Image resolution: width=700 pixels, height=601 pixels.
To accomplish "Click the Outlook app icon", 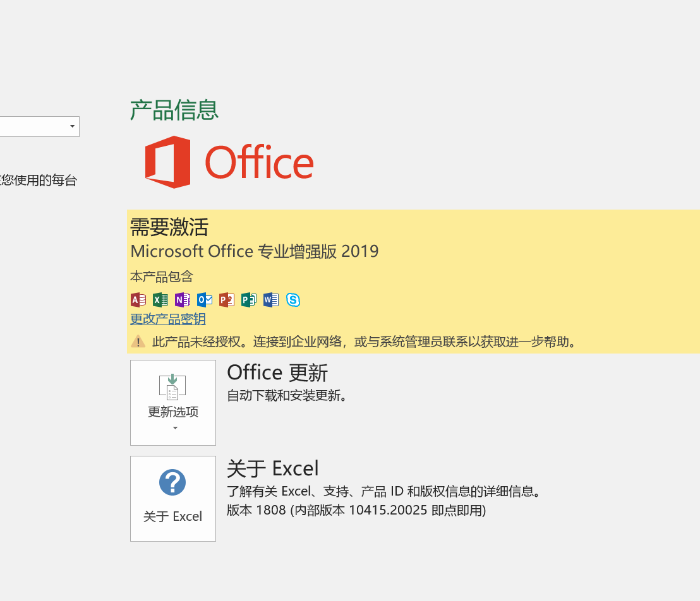I will [205, 300].
